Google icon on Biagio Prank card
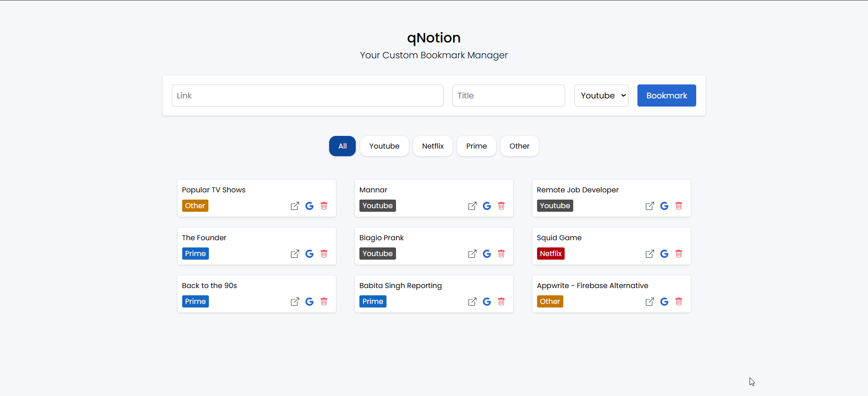Viewport: 868px width, 396px height. click(x=487, y=254)
